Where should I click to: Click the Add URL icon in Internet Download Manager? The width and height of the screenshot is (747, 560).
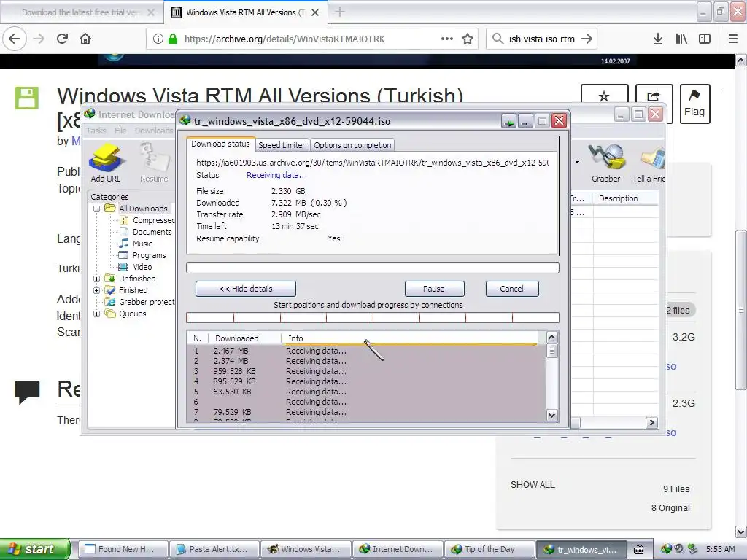tap(105, 163)
